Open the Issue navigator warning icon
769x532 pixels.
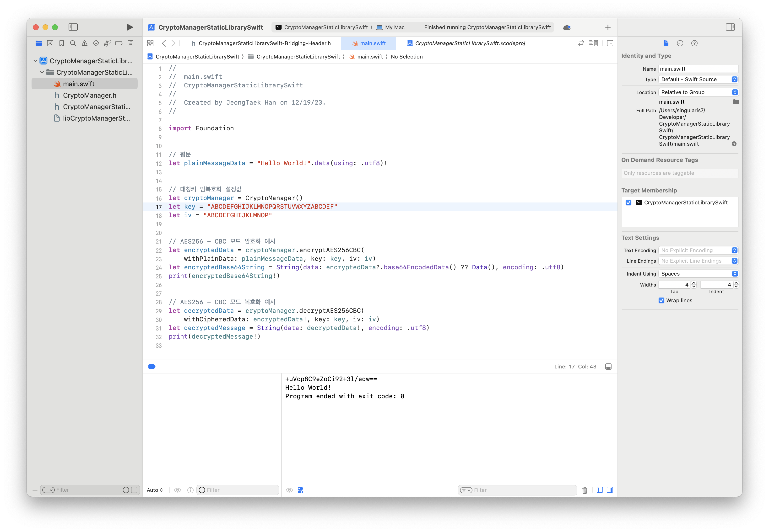point(84,43)
